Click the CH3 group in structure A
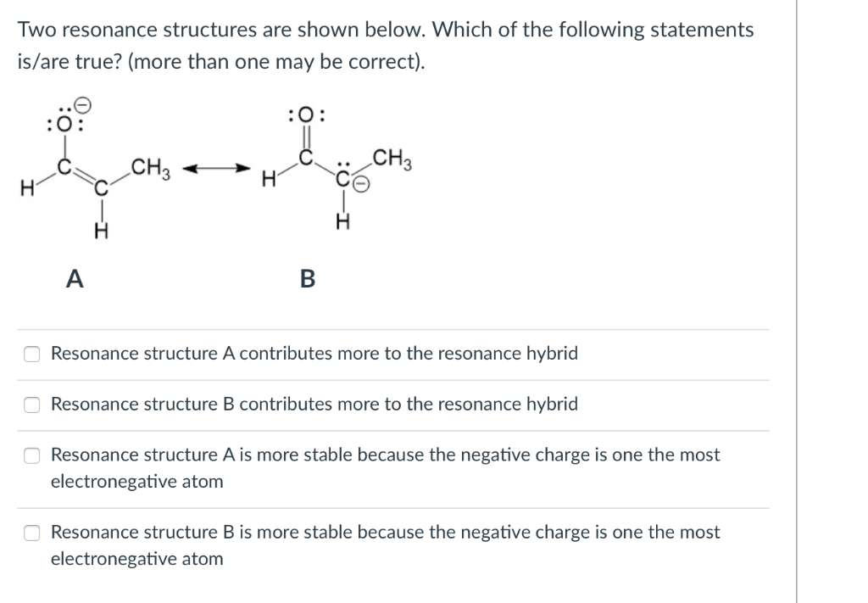Viewport: 868px width, 603px height. click(x=148, y=167)
